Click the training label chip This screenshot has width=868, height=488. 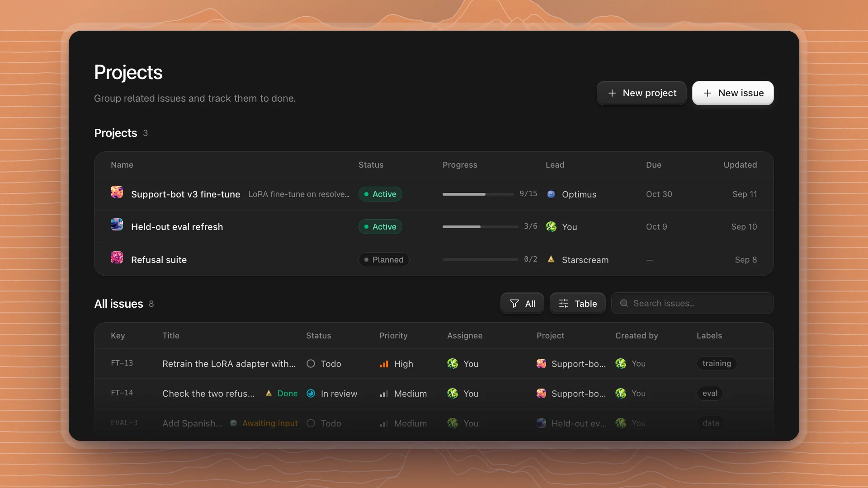[x=717, y=364]
